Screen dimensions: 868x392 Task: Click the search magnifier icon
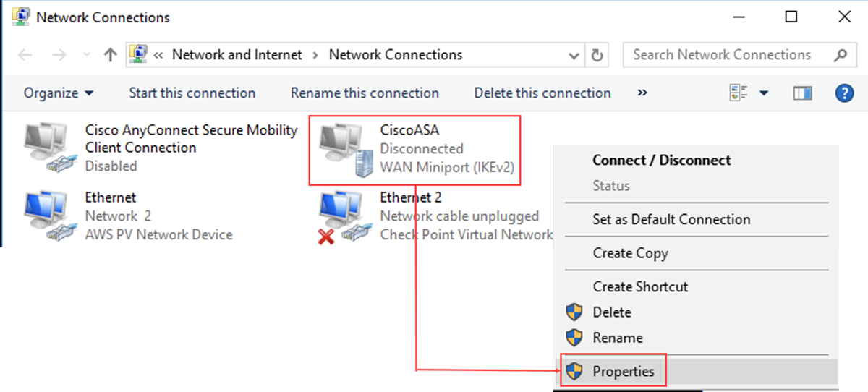click(x=840, y=55)
